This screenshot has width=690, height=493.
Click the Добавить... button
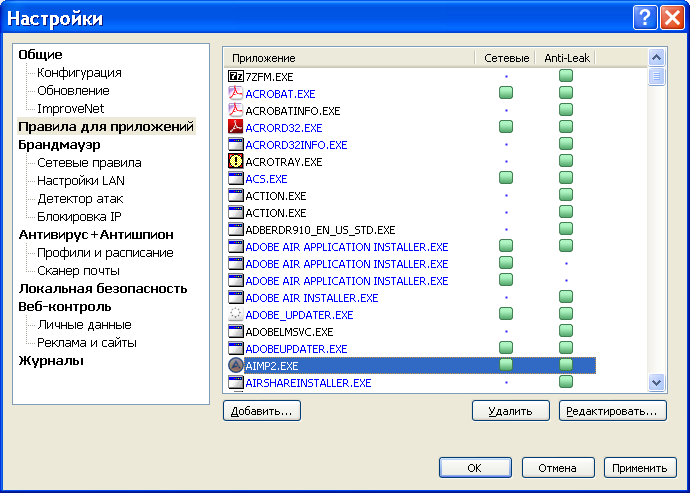point(262,411)
